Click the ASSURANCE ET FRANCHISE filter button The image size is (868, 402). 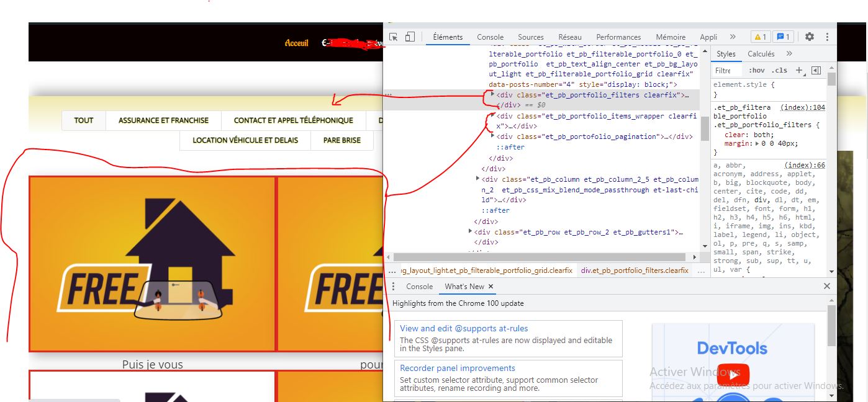(163, 120)
